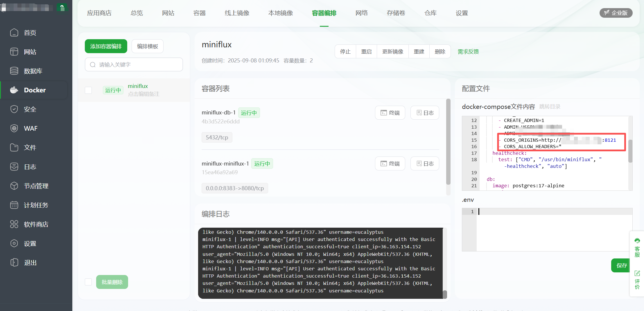644x311 pixels.
Task: Click the compose keyword search field
Action: pos(134,64)
